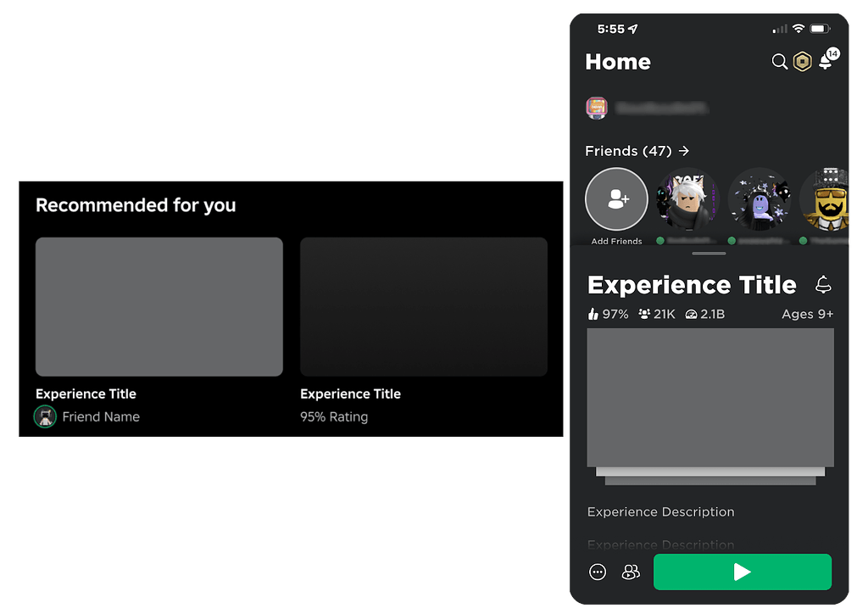Tap the Friend Name label
The width and height of the screenshot is (868, 614).
pos(101,416)
